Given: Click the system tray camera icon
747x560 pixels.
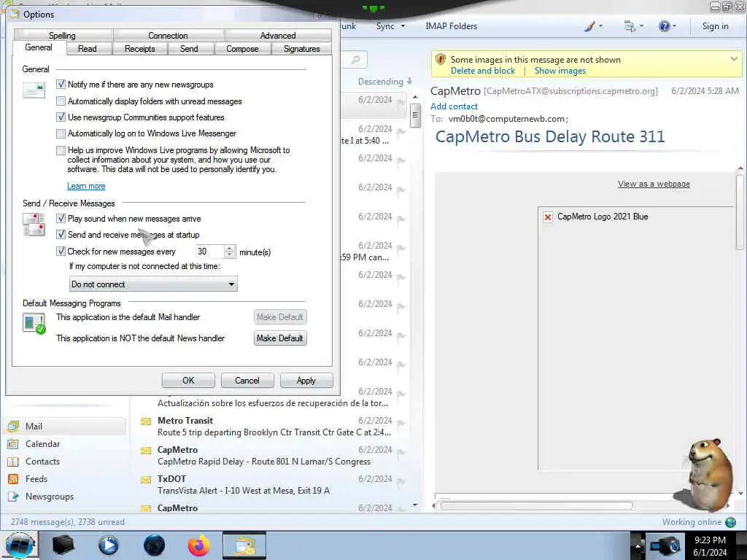Looking at the screenshot, I should (664, 545).
